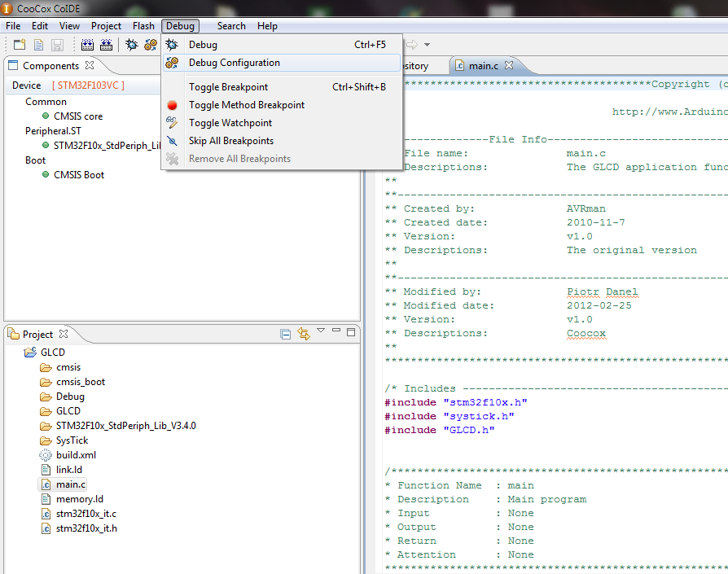This screenshot has width=728, height=574.
Task: Open the View menu
Action: point(70,26)
